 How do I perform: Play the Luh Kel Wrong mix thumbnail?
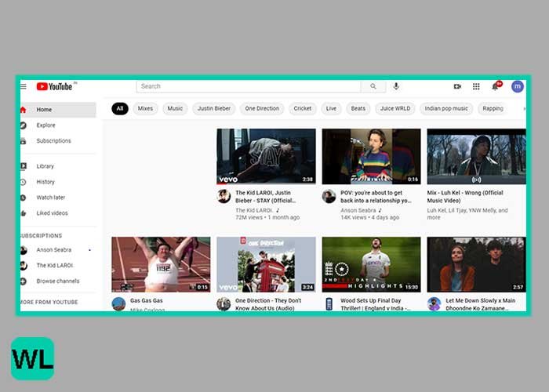[477, 157]
